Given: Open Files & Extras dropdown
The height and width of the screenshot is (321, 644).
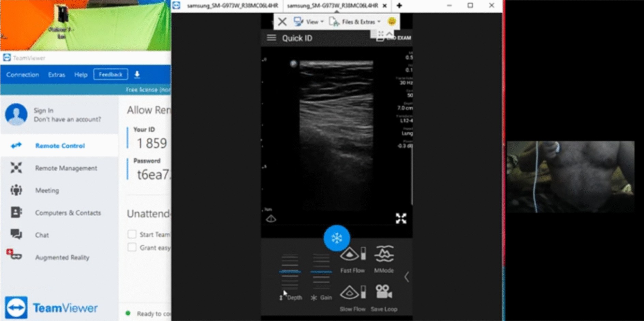Looking at the screenshot, I should pos(355,22).
